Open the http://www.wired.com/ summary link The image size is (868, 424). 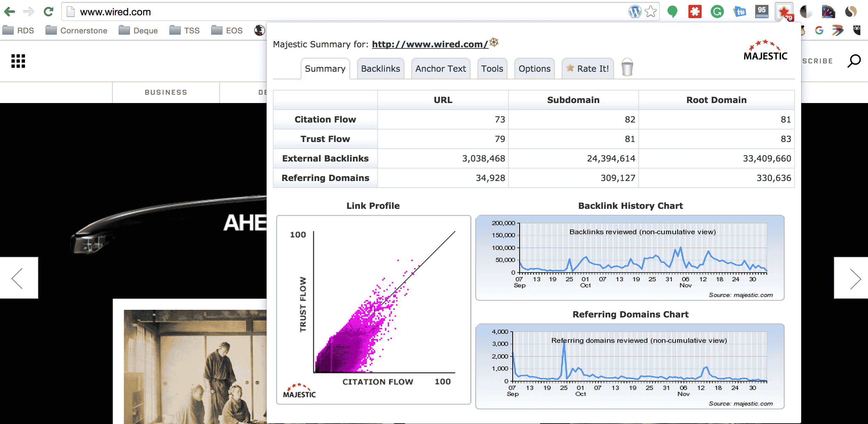430,45
